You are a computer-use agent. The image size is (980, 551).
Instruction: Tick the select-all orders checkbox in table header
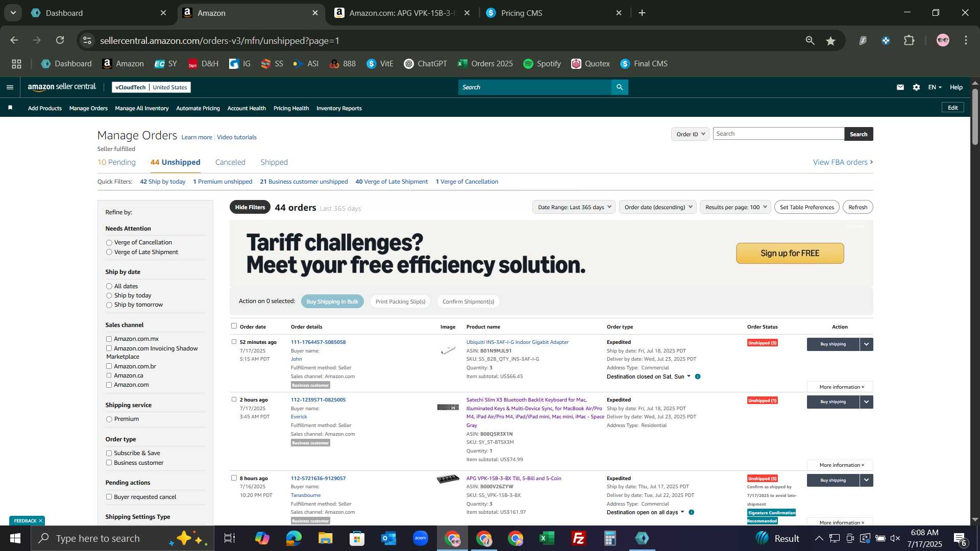[234, 326]
